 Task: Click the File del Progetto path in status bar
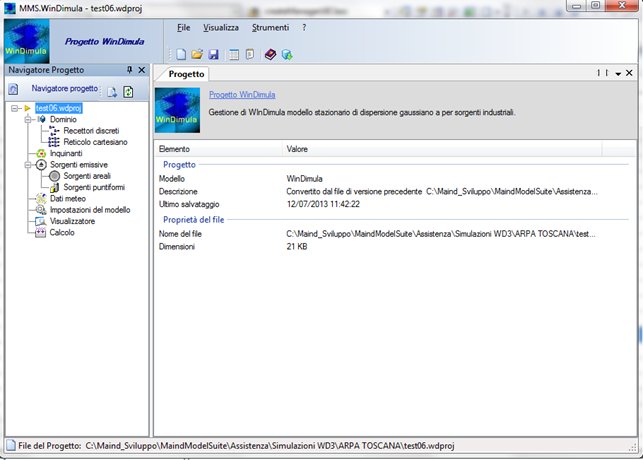pos(270,446)
